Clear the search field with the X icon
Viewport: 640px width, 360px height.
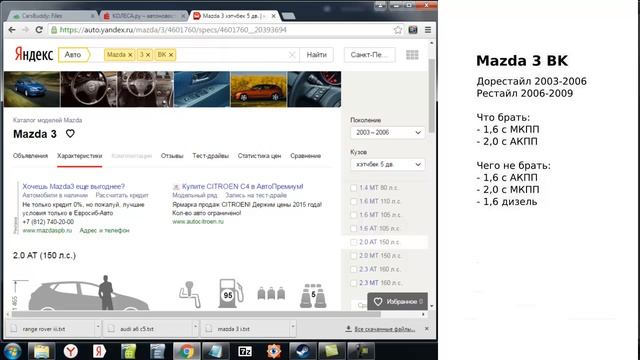[292, 55]
